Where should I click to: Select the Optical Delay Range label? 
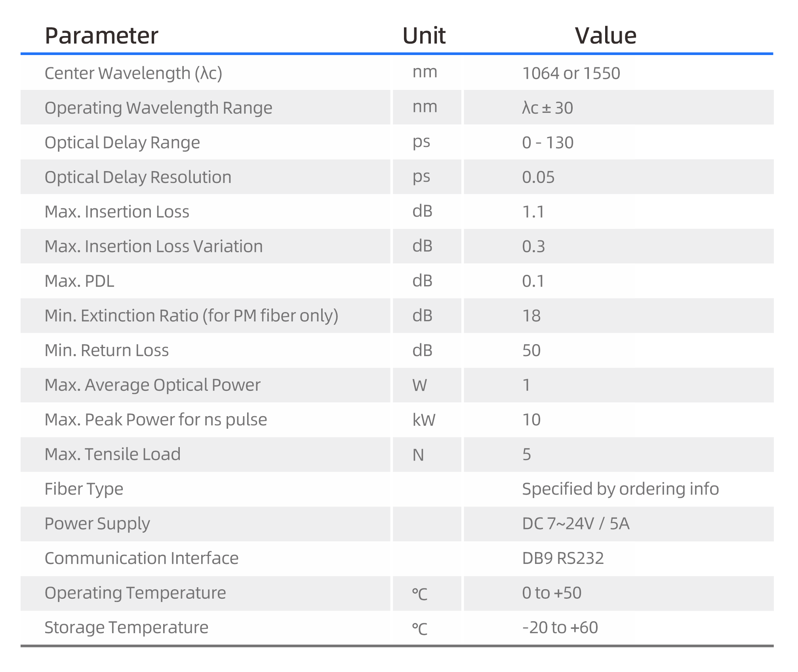coord(122,143)
